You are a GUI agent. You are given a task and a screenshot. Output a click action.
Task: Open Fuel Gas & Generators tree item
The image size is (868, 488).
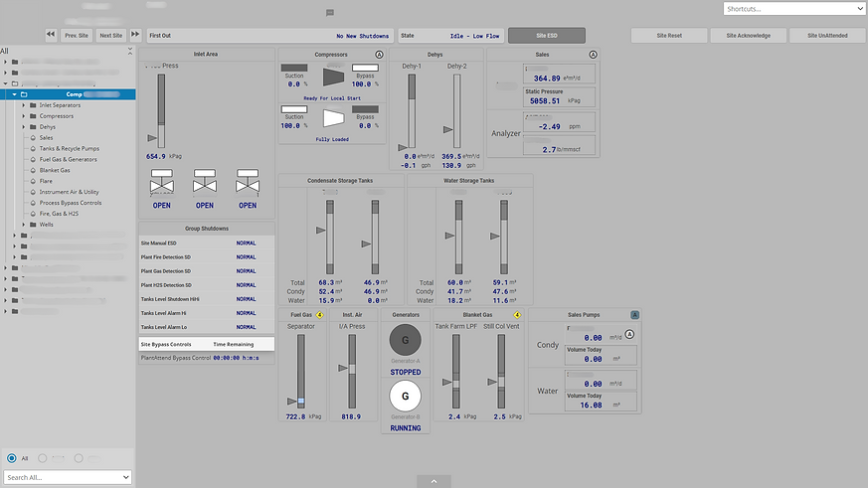[x=68, y=159]
